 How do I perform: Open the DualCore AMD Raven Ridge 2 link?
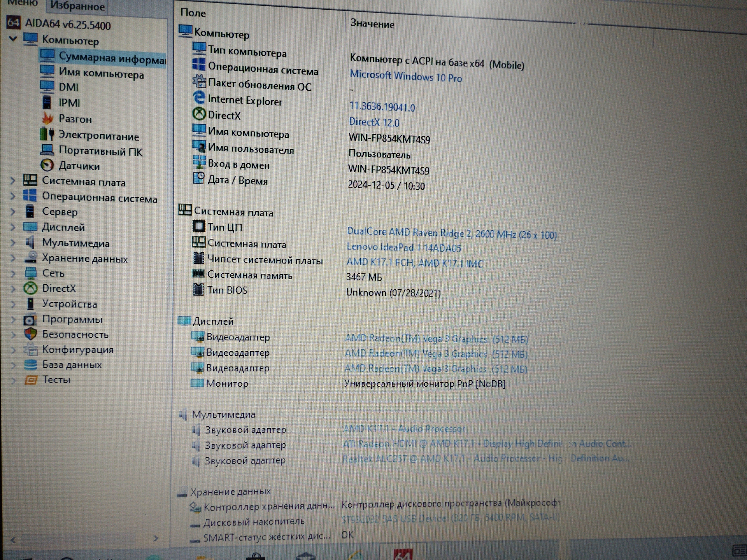tap(452, 233)
